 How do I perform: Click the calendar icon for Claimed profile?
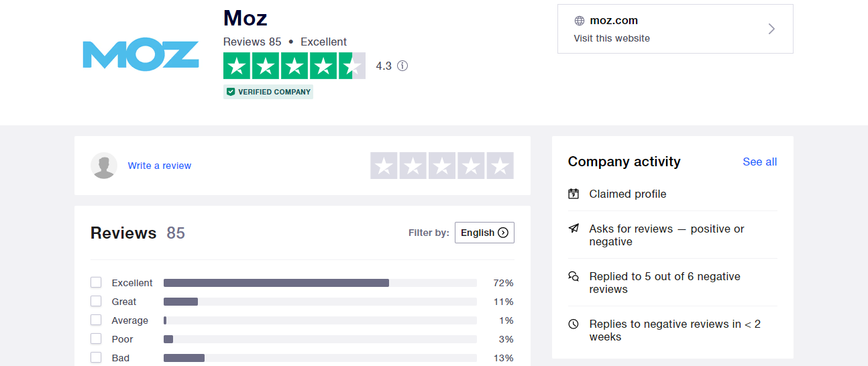click(x=574, y=194)
